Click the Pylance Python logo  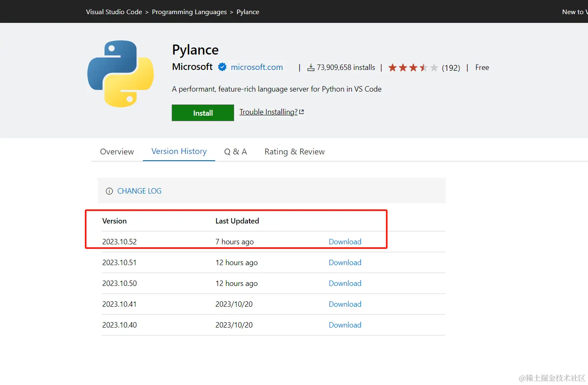(x=121, y=74)
